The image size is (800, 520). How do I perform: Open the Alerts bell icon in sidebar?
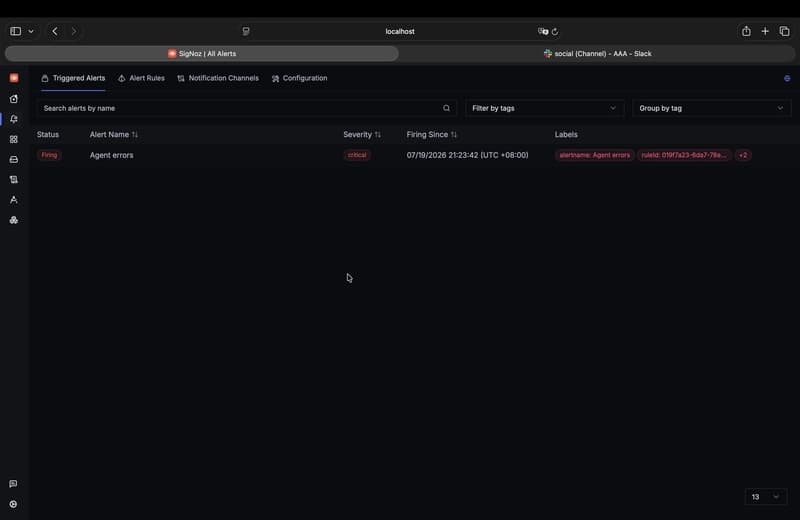point(14,119)
